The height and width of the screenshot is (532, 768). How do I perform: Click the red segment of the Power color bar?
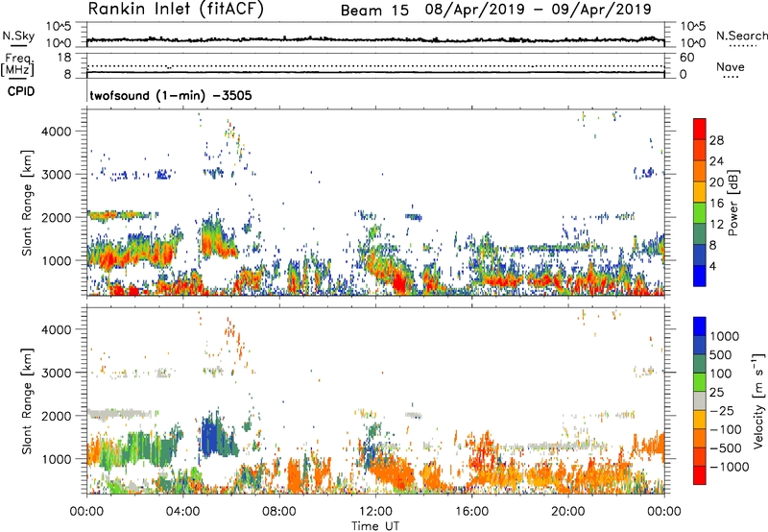click(x=700, y=129)
